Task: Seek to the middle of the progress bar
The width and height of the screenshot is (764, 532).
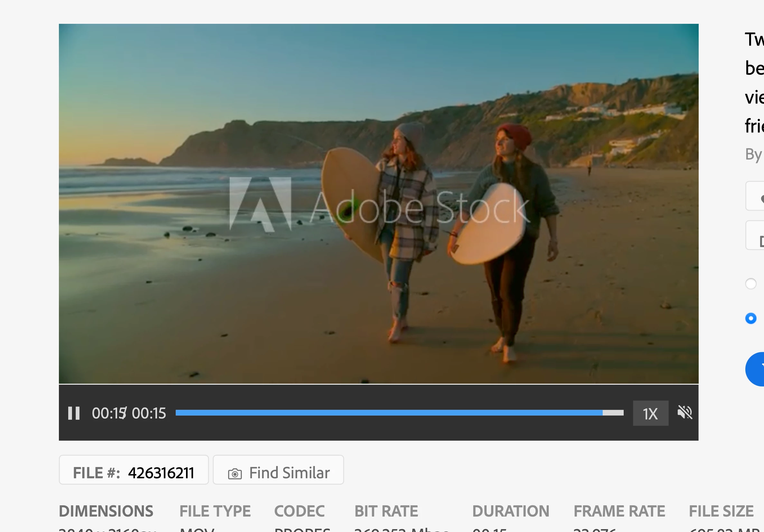Action: tap(399, 413)
